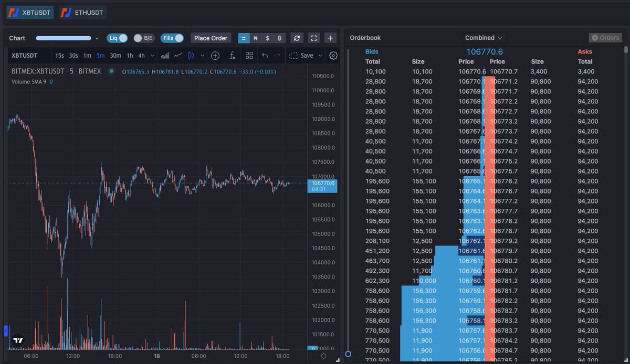Click bid total 602,300 in orderbook
The width and height of the screenshot is (630, 364).
(x=377, y=281)
